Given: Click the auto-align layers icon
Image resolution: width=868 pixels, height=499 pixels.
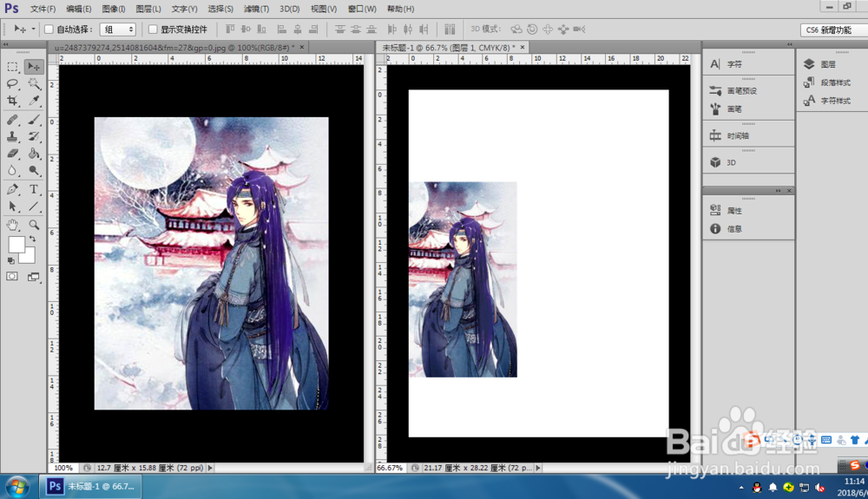Looking at the screenshot, I should tap(450, 30).
